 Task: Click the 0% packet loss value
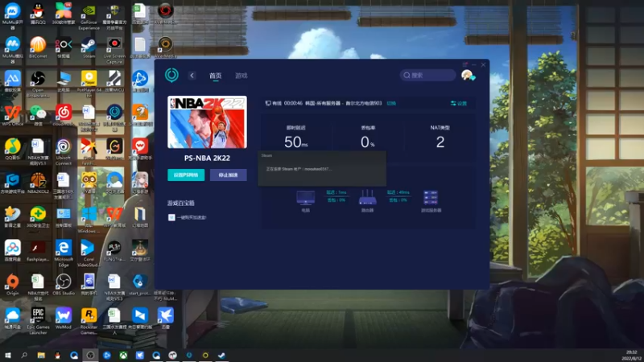click(368, 142)
